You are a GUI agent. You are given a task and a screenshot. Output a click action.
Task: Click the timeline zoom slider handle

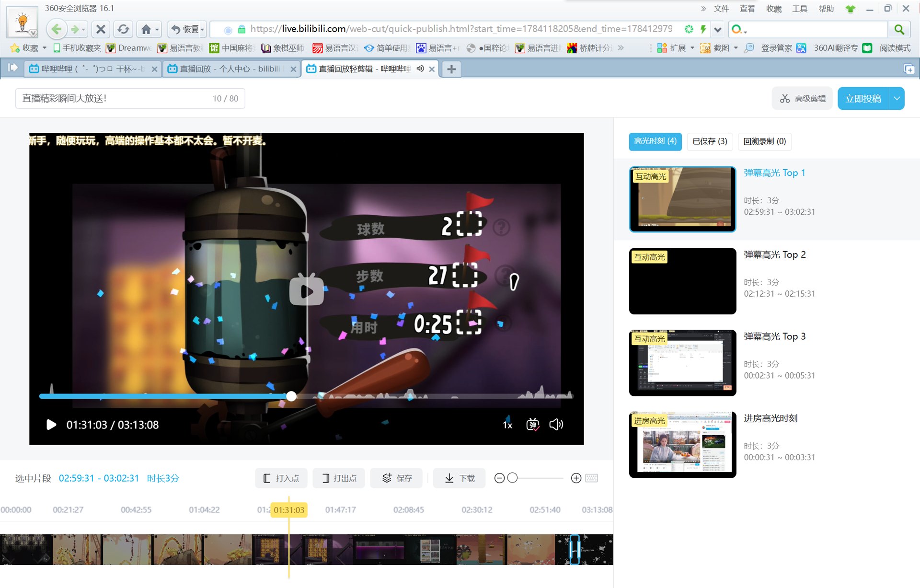click(x=512, y=478)
